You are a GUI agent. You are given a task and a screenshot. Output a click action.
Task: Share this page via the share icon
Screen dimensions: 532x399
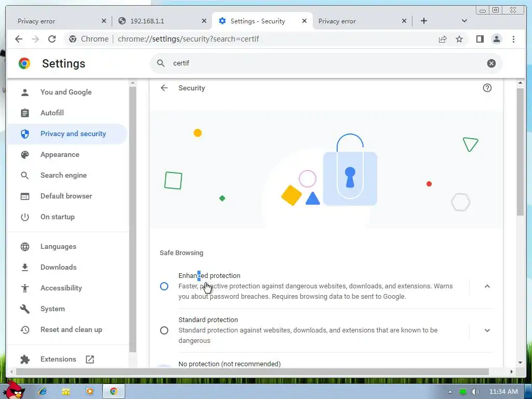pyautogui.click(x=443, y=39)
